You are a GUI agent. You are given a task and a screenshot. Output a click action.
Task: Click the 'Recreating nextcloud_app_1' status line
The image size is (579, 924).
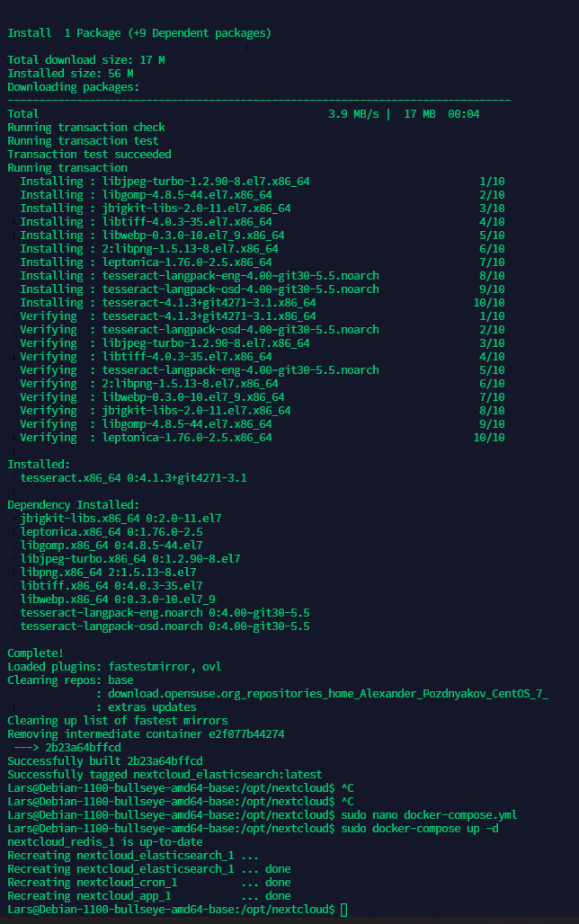[x=149, y=896]
